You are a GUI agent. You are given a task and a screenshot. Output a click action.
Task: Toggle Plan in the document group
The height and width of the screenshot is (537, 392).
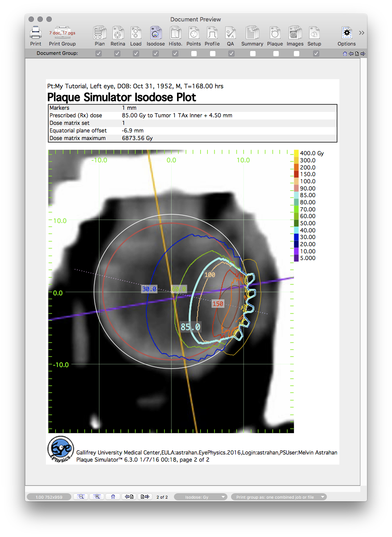point(99,54)
